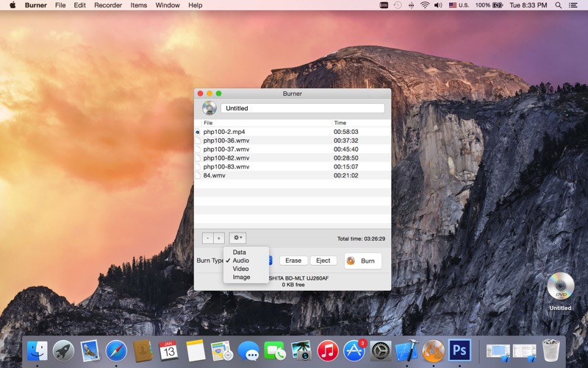Select php100-83.wmv row

(x=293, y=167)
